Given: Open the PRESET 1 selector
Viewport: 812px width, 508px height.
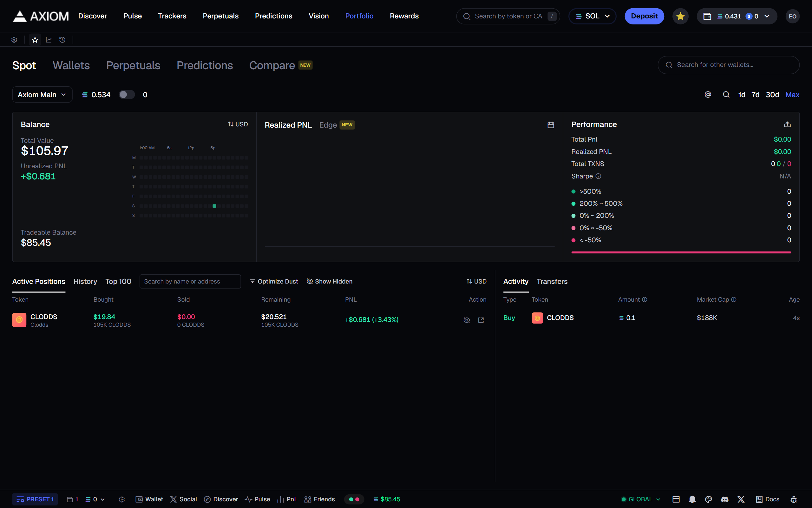Looking at the screenshot, I should point(35,499).
